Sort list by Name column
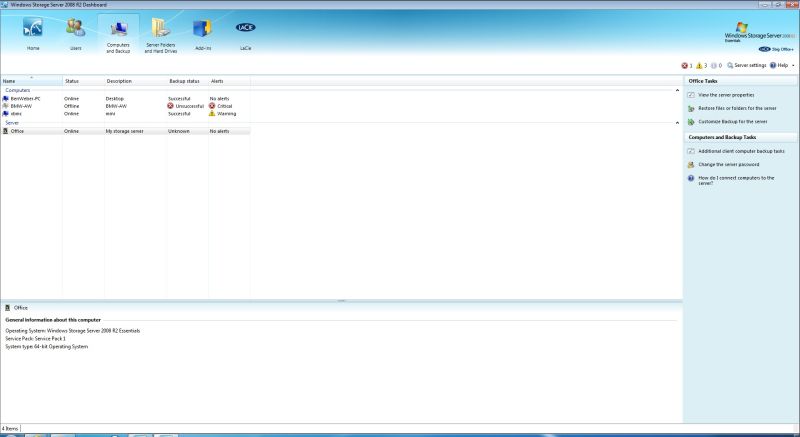 click(x=32, y=81)
